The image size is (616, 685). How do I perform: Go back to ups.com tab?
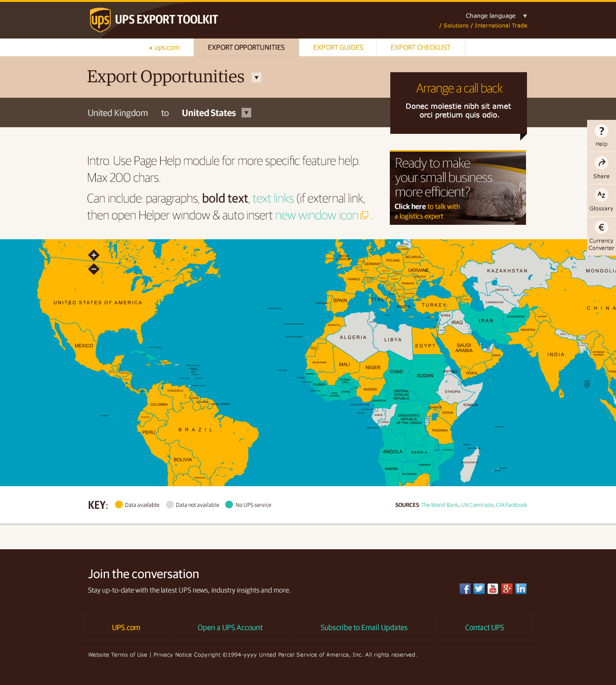coord(164,48)
